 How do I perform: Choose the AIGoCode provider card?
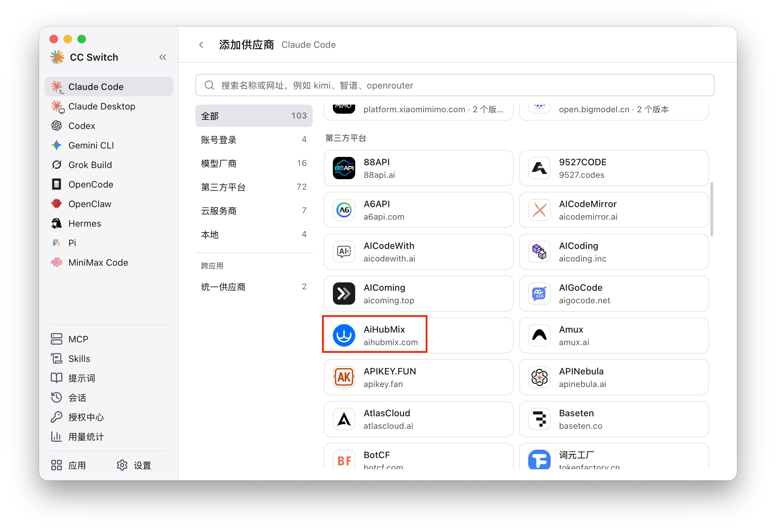[614, 294]
